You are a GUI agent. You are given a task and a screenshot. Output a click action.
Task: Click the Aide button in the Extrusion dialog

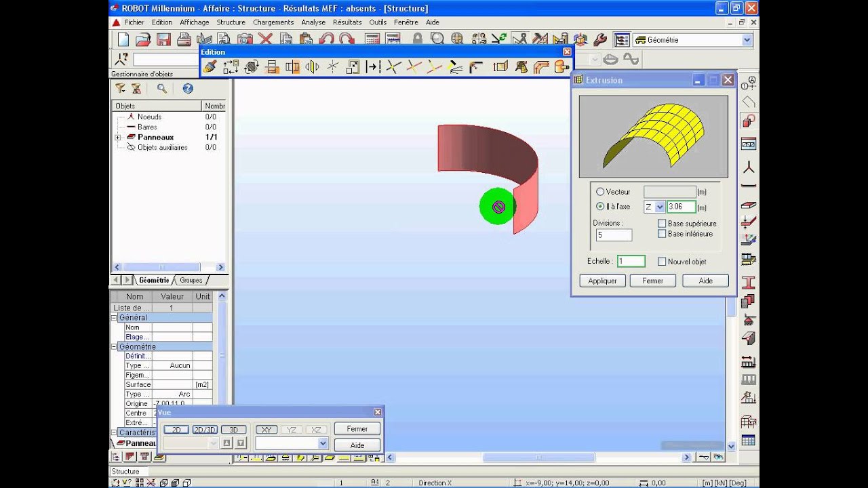(705, 281)
